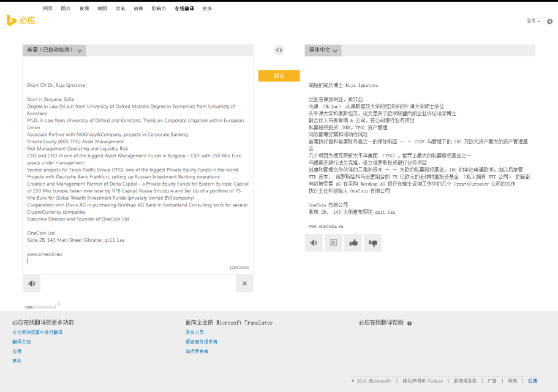Image resolution: width=558 pixels, height=392 pixels.
Task: Play audio of the English source text
Action: point(32,284)
